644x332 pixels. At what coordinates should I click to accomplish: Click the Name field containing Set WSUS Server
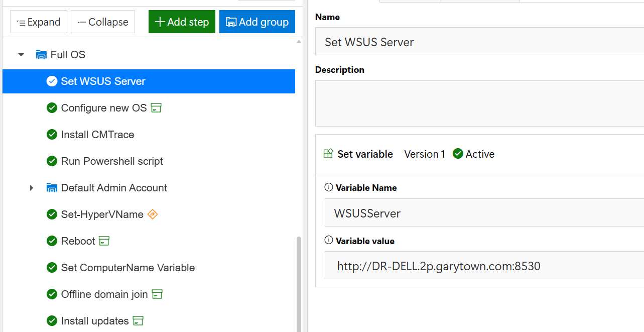coord(479,42)
